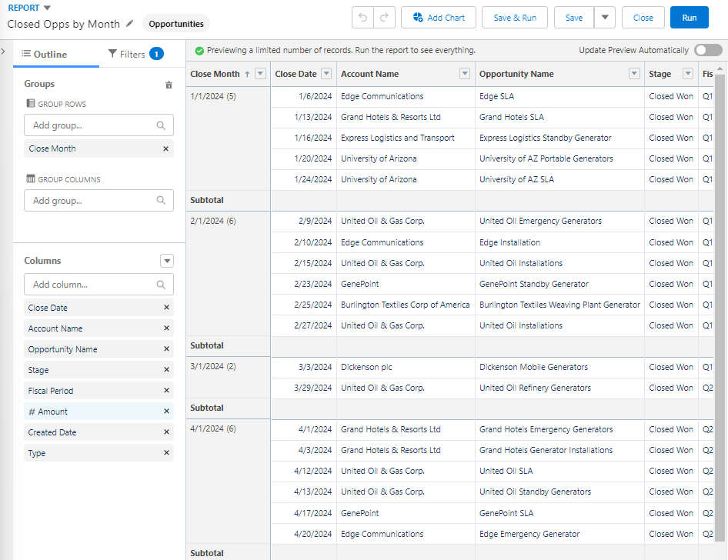Delete groups using the trash icon
The width and height of the screenshot is (728, 560).
169,85
